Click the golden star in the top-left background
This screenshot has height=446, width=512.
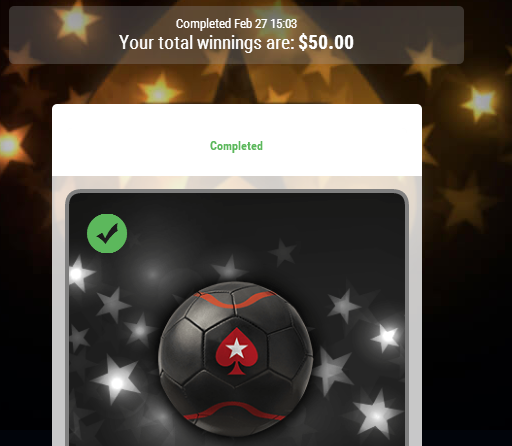tap(76, 21)
